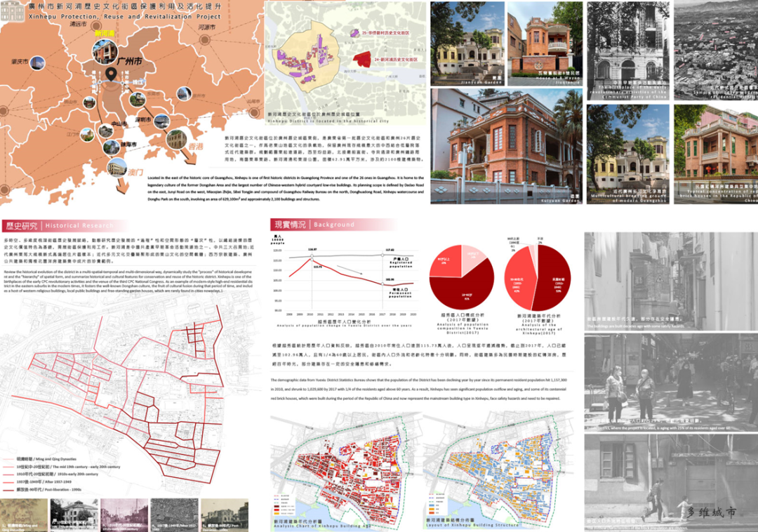Click the orange 澳门 label
This screenshot has width=758, height=532.
tap(136, 172)
